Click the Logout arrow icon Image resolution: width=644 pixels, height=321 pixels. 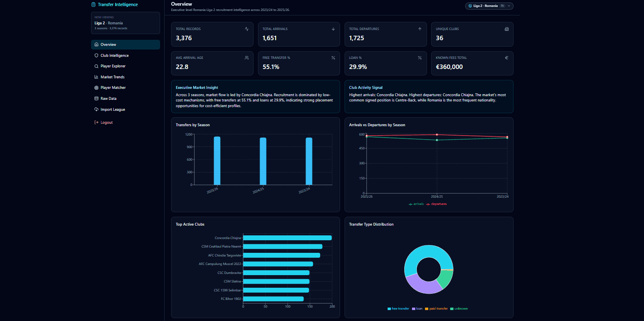click(96, 122)
